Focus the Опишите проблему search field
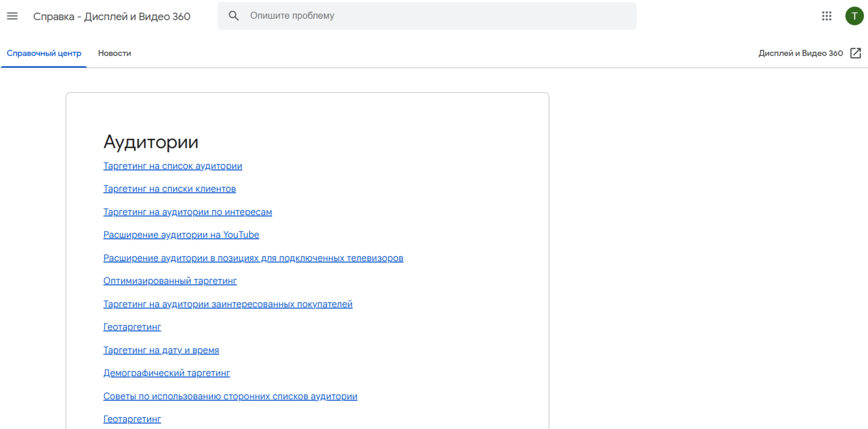 (427, 16)
